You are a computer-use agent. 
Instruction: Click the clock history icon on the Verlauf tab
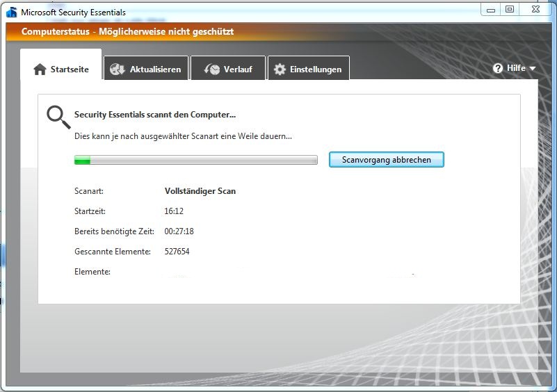coord(212,70)
